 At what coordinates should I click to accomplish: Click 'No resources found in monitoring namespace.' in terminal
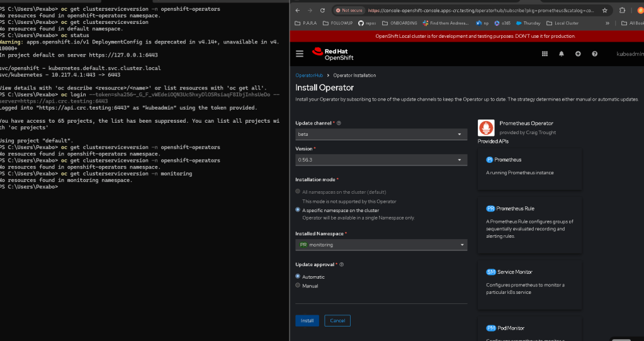(x=66, y=180)
